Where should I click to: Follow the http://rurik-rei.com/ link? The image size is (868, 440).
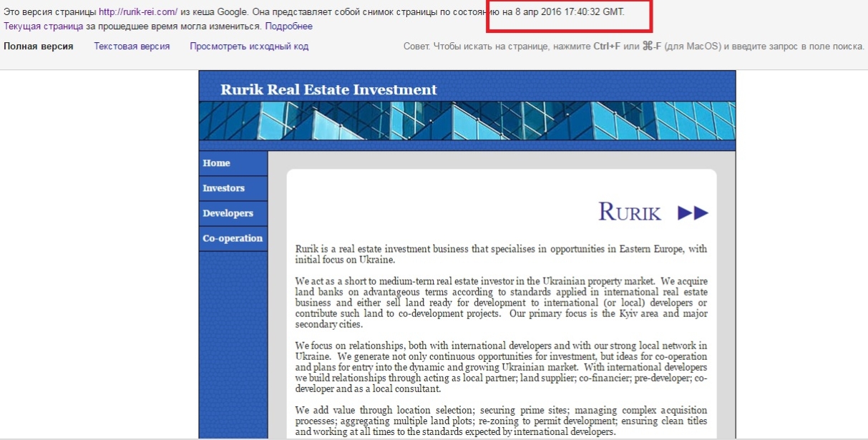[x=138, y=12]
